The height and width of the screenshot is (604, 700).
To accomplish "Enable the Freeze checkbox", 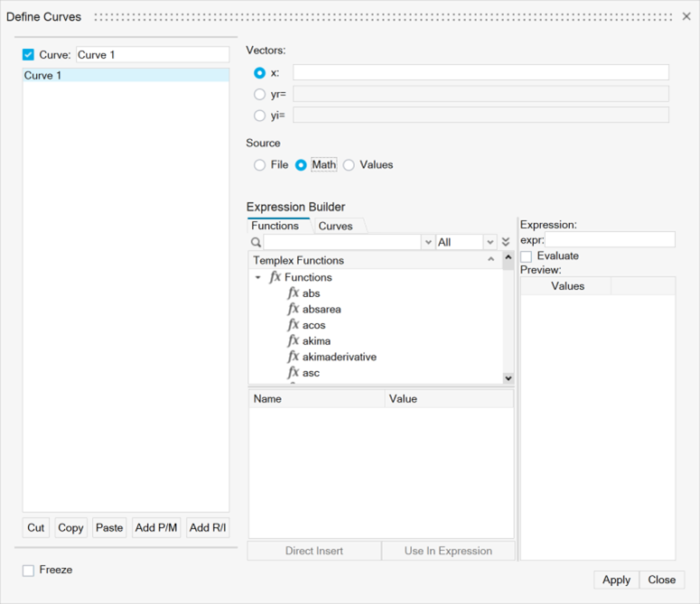I will click(29, 571).
